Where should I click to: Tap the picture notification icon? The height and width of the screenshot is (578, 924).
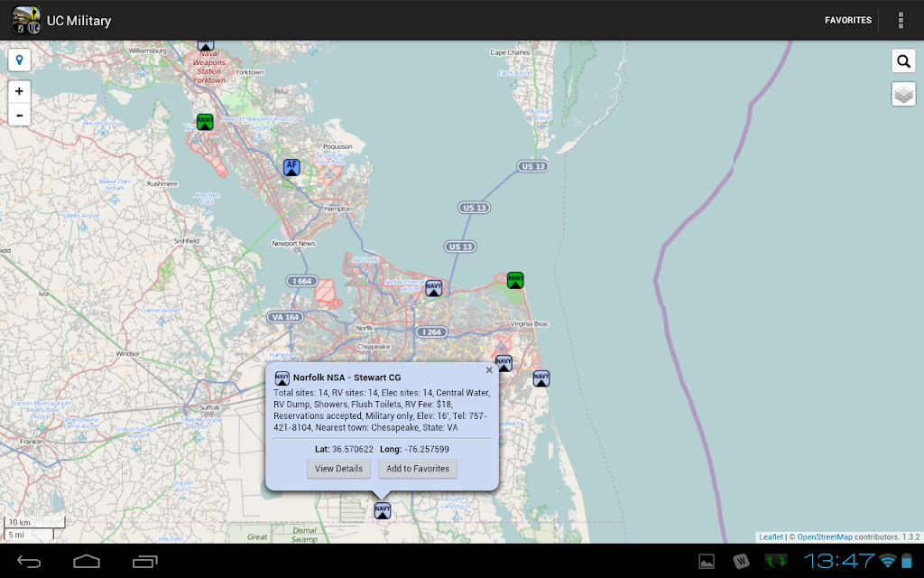pos(707,562)
